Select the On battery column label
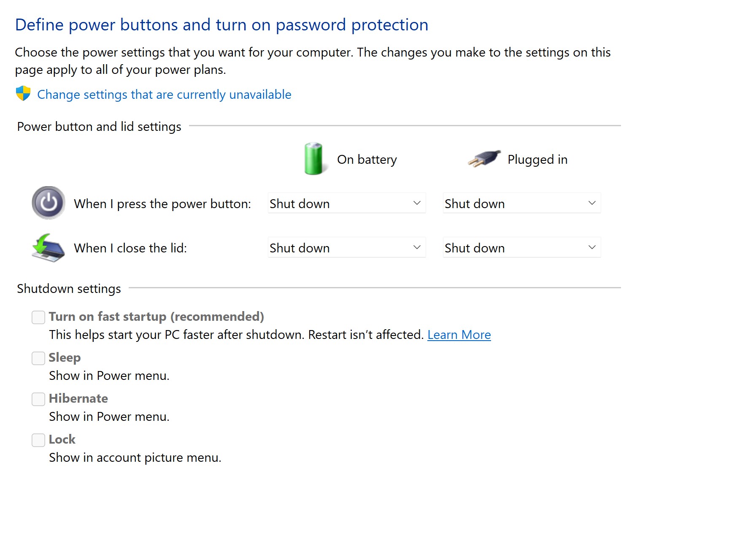 pyautogui.click(x=367, y=160)
